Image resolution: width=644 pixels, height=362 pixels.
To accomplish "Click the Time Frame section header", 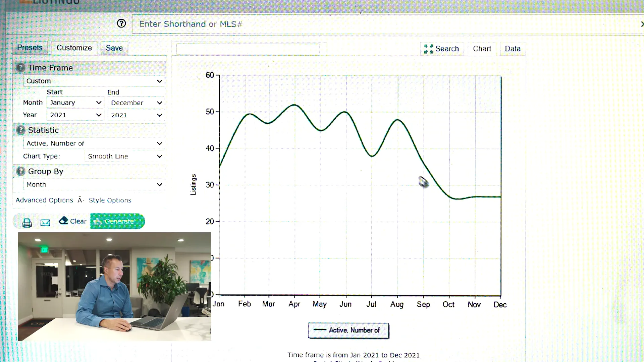I will tap(90, 68).
